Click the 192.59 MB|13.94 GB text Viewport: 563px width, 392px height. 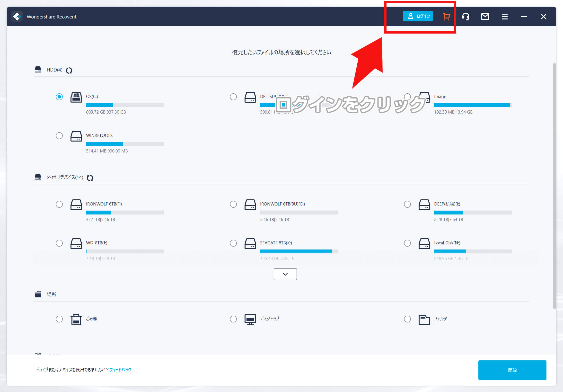[453, 112]
